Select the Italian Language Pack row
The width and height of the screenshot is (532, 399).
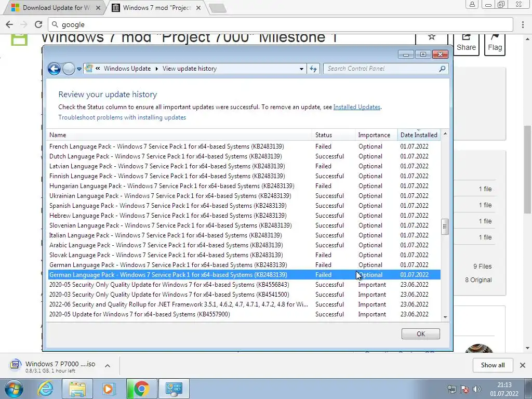tap(244, 235)
